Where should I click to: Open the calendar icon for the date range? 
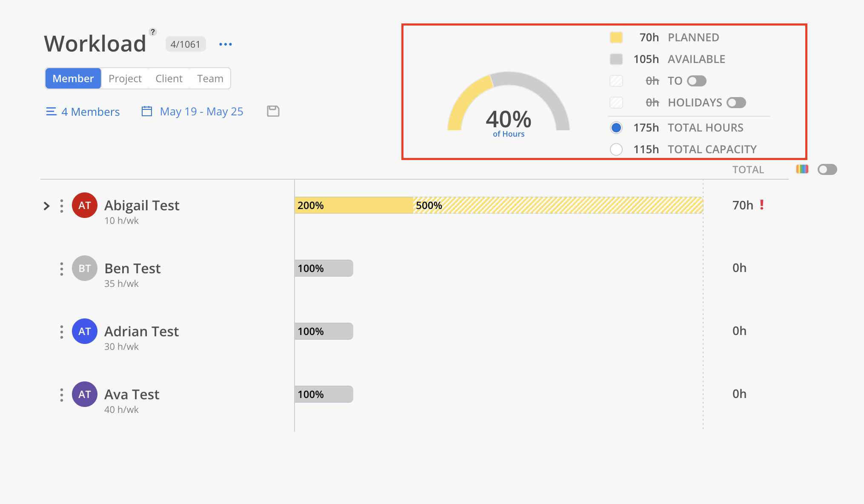point(146,111)
